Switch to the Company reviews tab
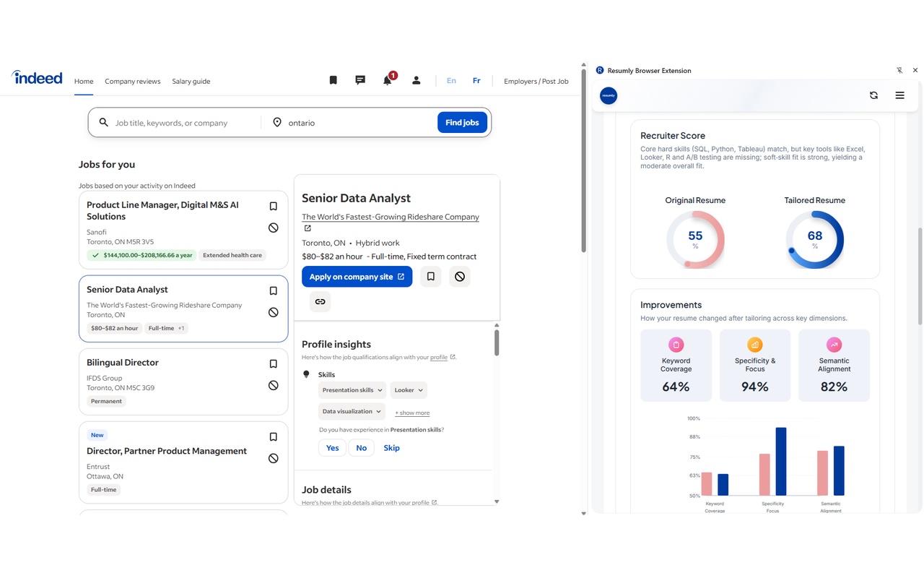The width and height of the screenshot is (924, 578). pyautogui.click(x=132, y=81)
